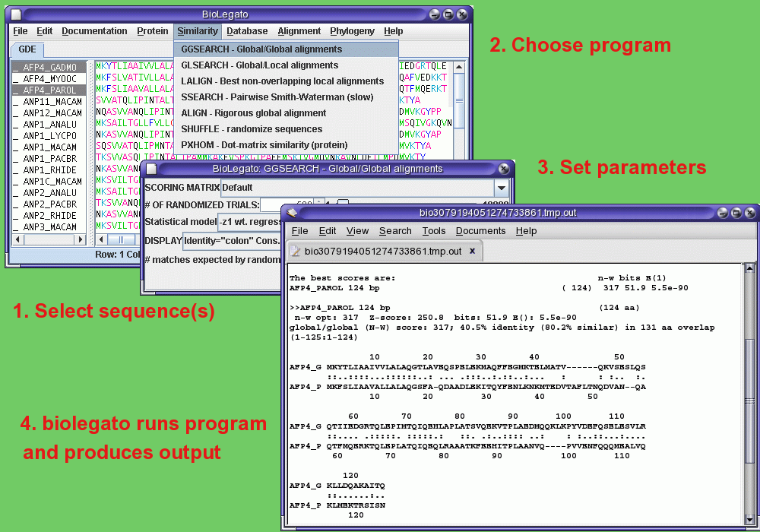The width and height of the screenshot is (760, 532).
Task: Open the Edit menu in BioLegato
Action: [45, 31]
